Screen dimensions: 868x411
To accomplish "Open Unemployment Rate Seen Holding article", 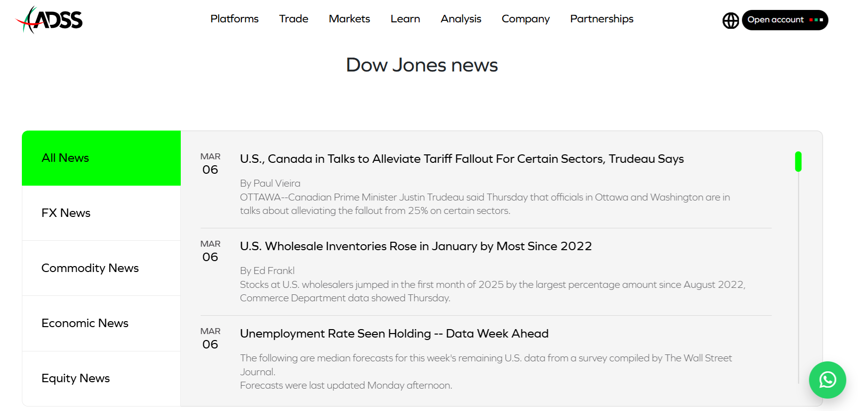I will (394, 334).
